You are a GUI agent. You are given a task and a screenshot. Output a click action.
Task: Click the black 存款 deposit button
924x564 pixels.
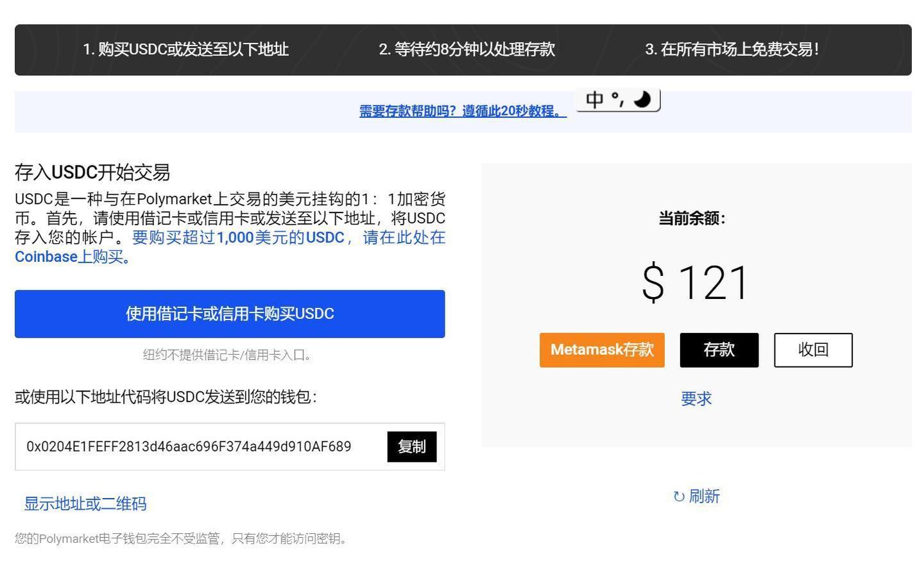click(x=719, y=350)
